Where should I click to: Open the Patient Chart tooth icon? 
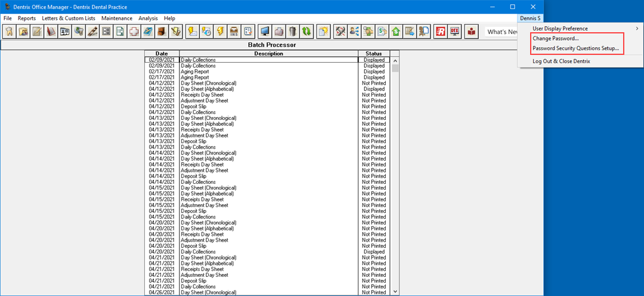(x=10, y=32)
